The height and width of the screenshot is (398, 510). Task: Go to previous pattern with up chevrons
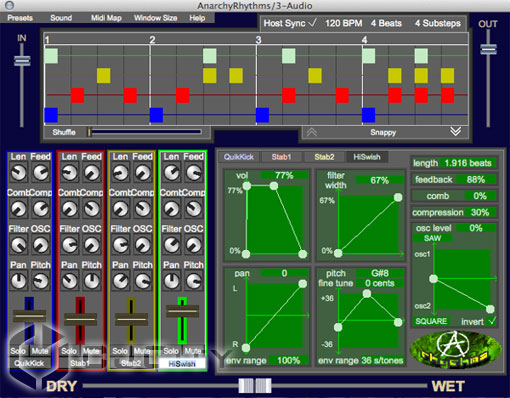tap(312, 132)
